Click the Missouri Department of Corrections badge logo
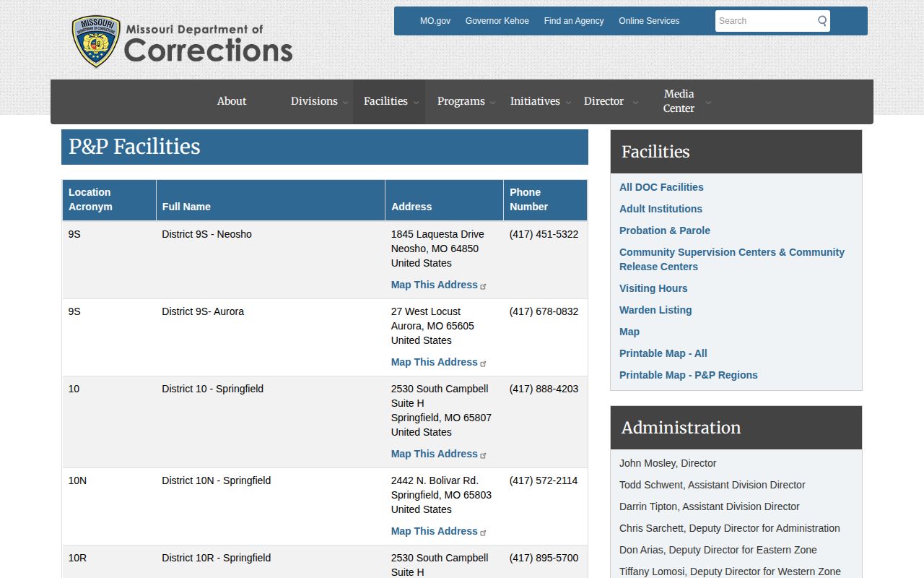 point(96,42)
